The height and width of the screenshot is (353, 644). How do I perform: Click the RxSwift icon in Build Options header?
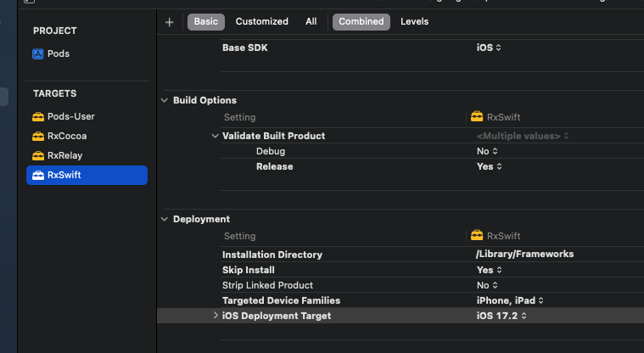click(x=477, y=117)
